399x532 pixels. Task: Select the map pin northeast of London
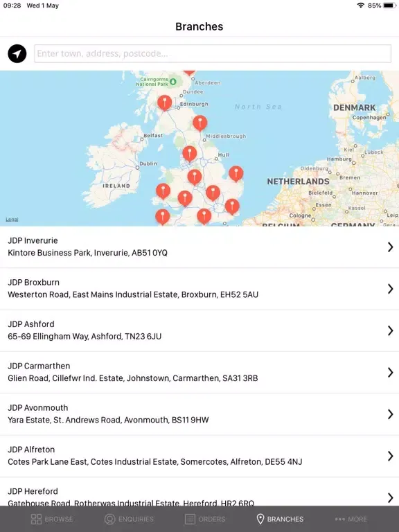point(232,206)
